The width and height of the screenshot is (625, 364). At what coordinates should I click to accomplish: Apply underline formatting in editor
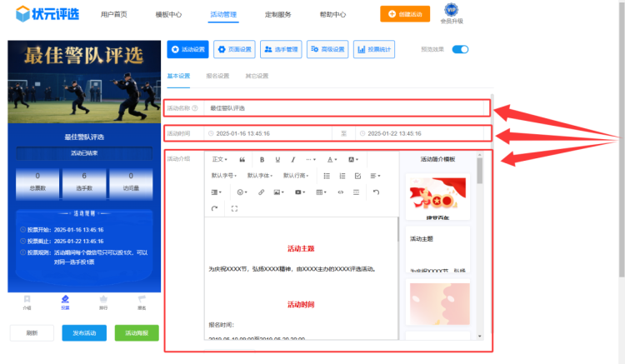point(277,159)
